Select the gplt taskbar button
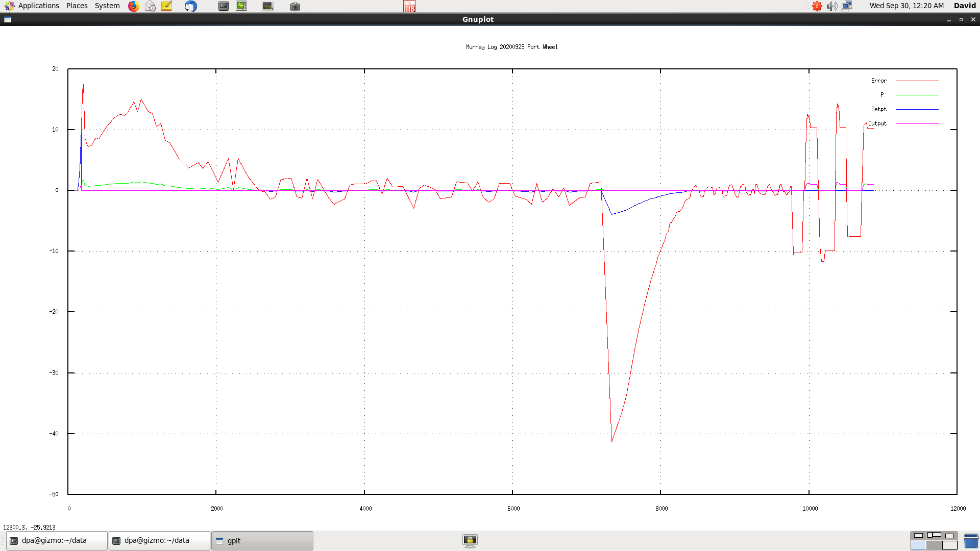The height and width of the screenshot is (551, 980). 262,541
